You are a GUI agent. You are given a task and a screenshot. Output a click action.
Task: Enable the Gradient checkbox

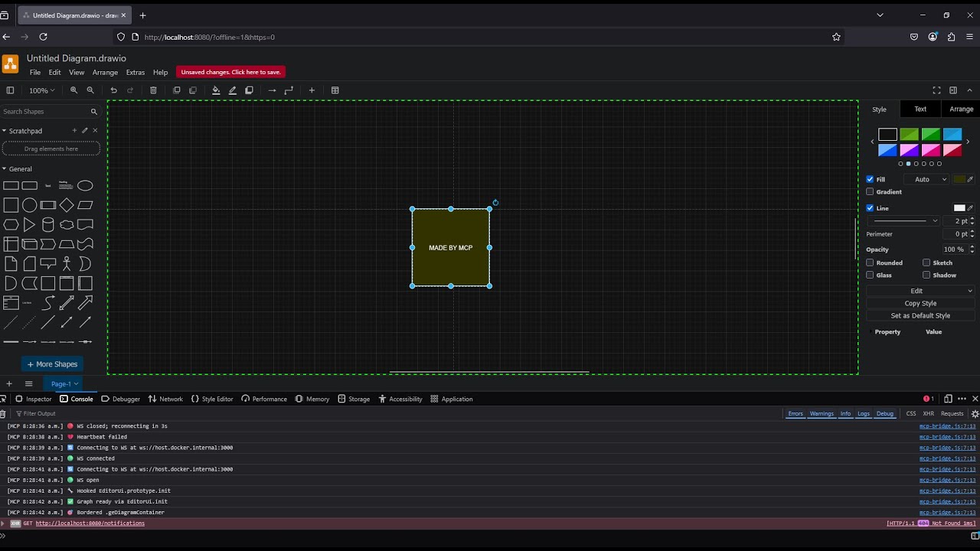[870, 192]
